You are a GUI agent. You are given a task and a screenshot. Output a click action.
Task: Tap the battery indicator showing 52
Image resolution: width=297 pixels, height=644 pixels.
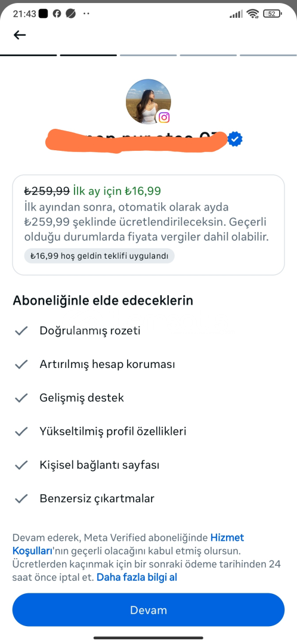[x=273, y=14]
